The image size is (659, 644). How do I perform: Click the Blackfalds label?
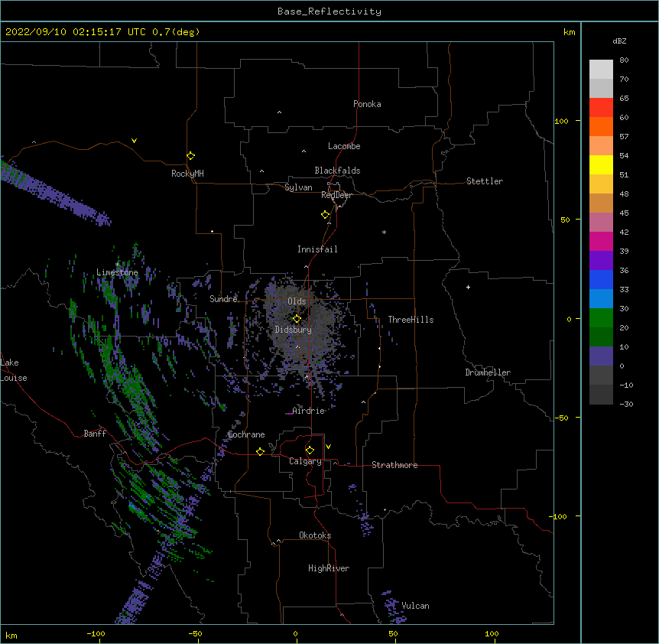(337, 171)
